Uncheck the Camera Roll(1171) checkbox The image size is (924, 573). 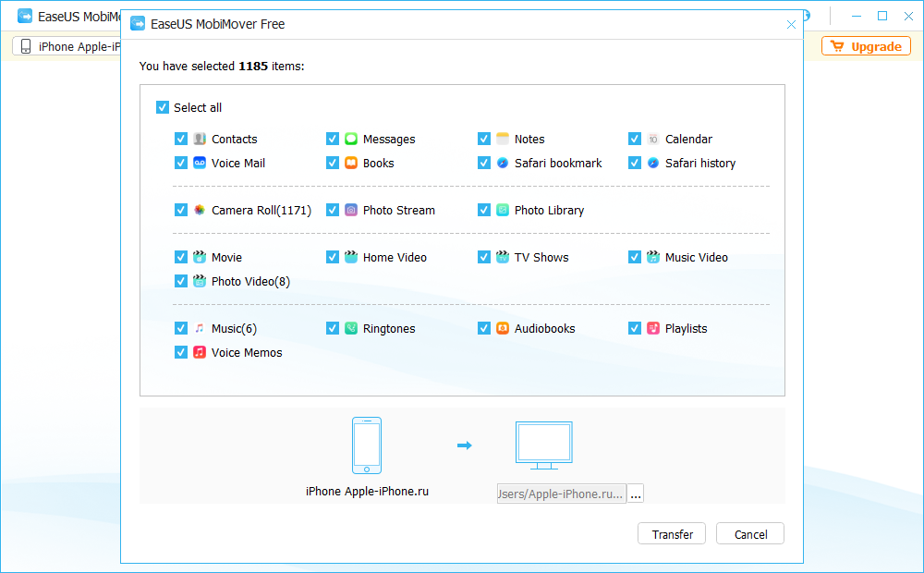click(x=181, y=210)
